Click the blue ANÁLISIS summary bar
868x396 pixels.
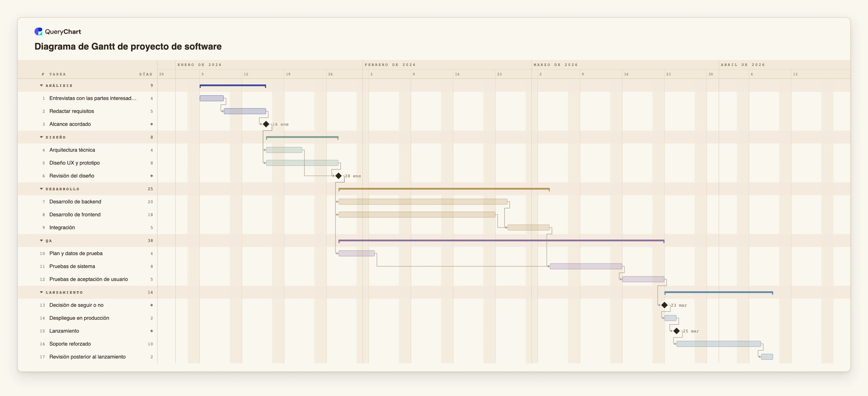233,86
